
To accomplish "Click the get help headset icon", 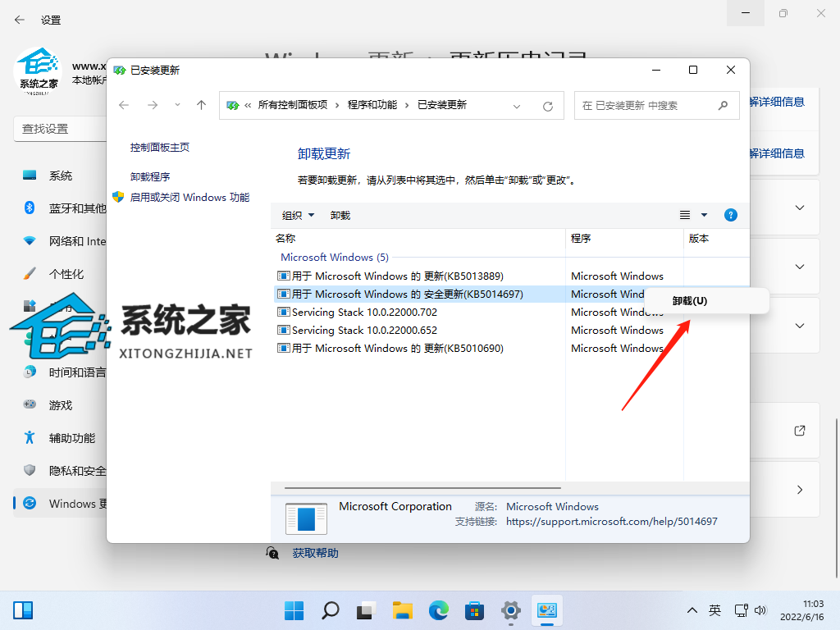I will click(x=272, y=553).
